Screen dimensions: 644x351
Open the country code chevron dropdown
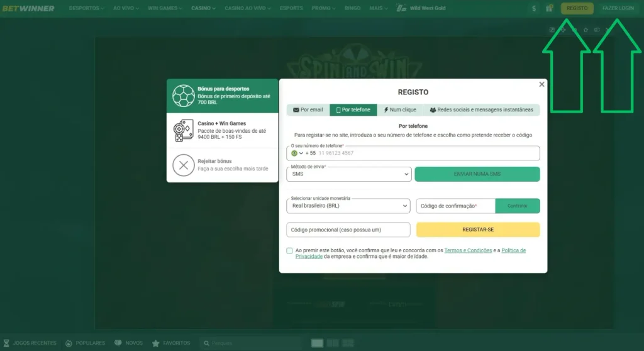[301, 153]
